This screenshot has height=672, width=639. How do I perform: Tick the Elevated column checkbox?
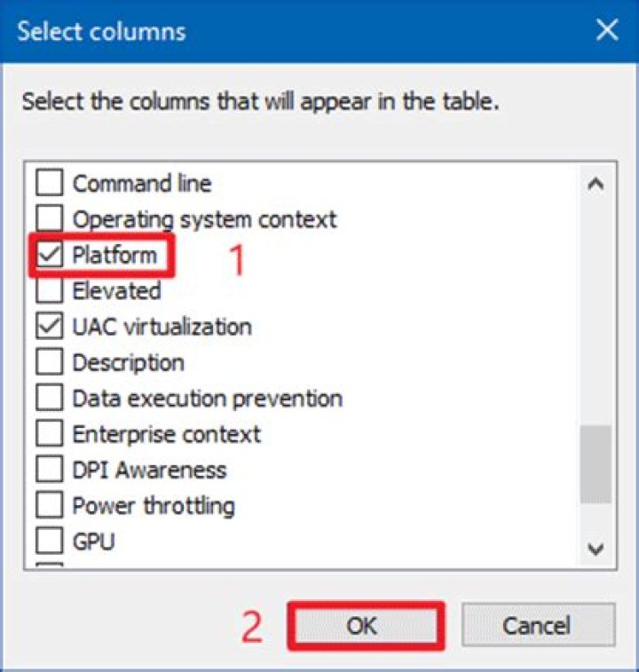[49, 291]
